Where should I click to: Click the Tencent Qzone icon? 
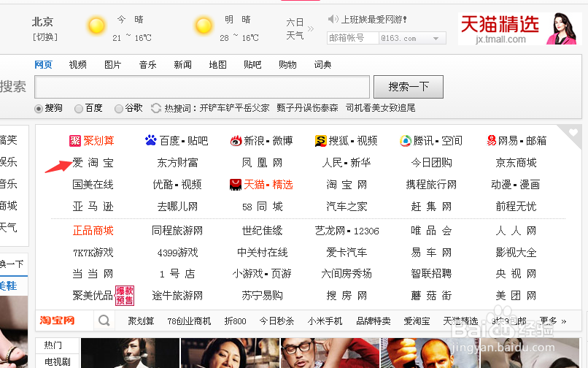click(406, 141)
